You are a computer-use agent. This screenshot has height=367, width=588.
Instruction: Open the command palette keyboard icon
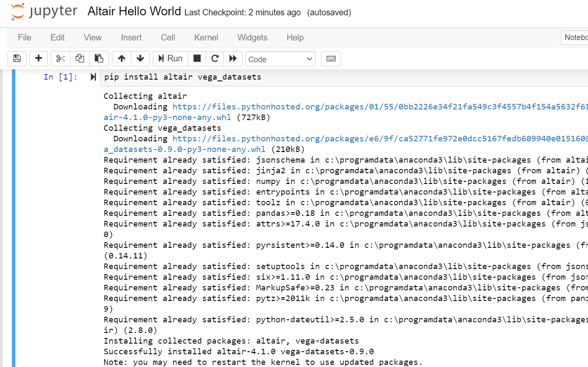(331, 58)
